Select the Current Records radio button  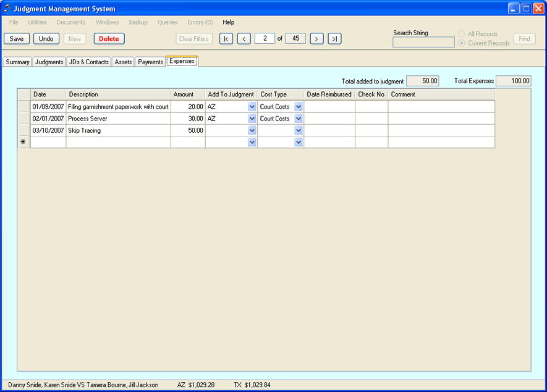pyautogui.click(x=461, y=43)
